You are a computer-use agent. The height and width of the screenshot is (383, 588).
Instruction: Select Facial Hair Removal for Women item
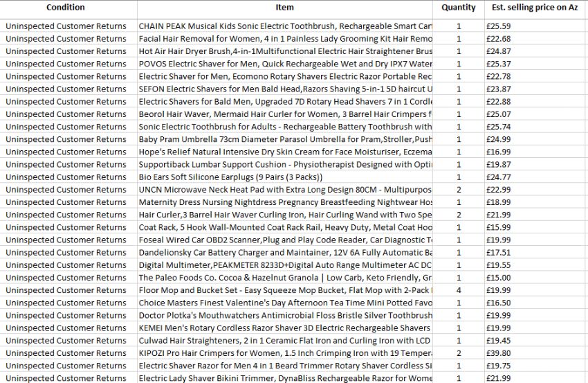(x=285, y=39)
